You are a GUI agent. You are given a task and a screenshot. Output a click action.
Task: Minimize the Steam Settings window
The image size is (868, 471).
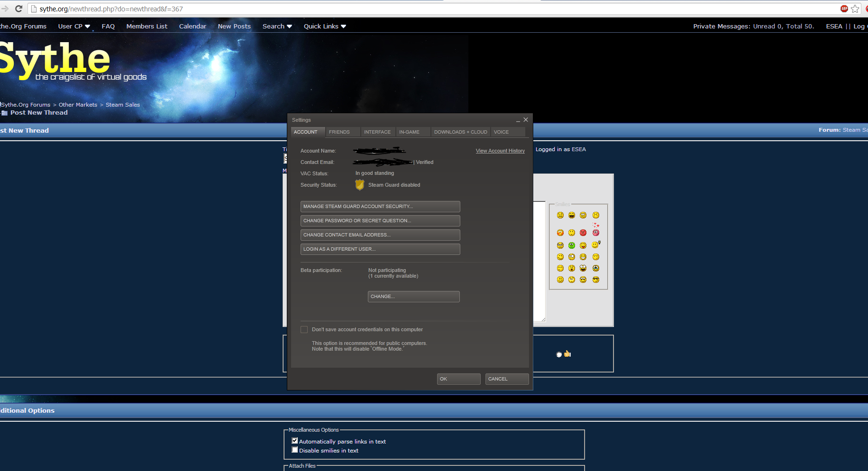pos(518,120)
